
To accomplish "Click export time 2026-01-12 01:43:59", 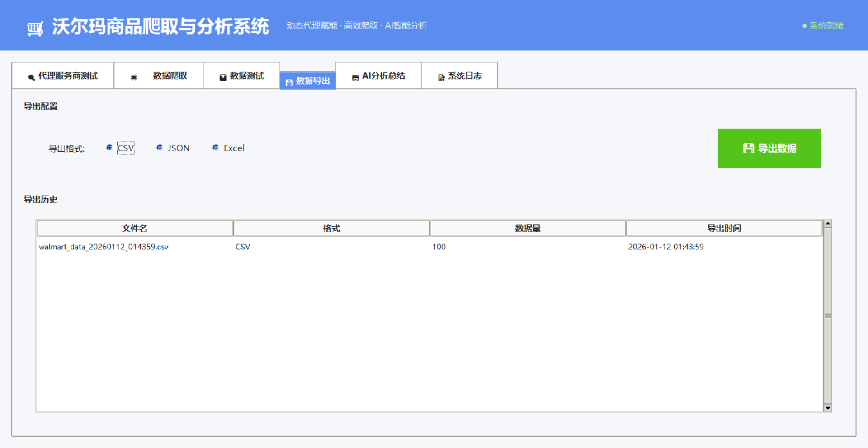I will pos(666,247).
